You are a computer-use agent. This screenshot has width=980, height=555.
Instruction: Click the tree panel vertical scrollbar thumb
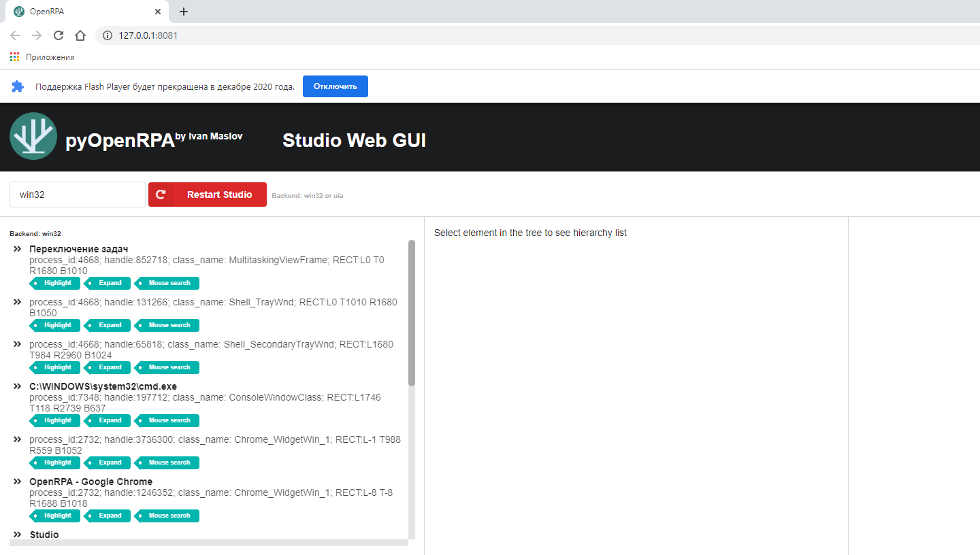[x=412, y=313]
